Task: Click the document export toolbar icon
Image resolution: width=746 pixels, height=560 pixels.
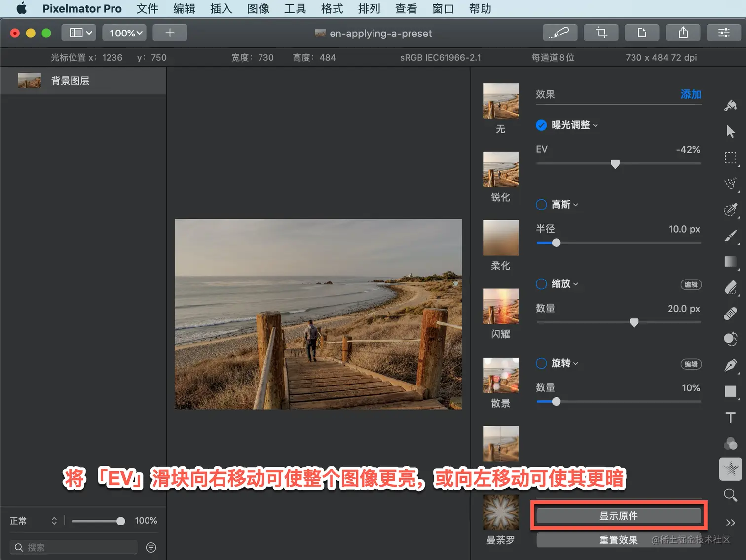Action: coord(642,33)
